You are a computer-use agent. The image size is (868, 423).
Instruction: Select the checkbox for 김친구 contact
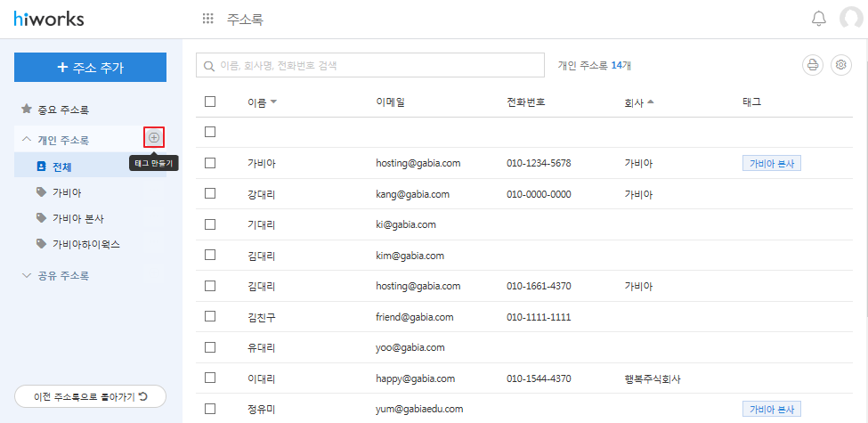(210, 316)
